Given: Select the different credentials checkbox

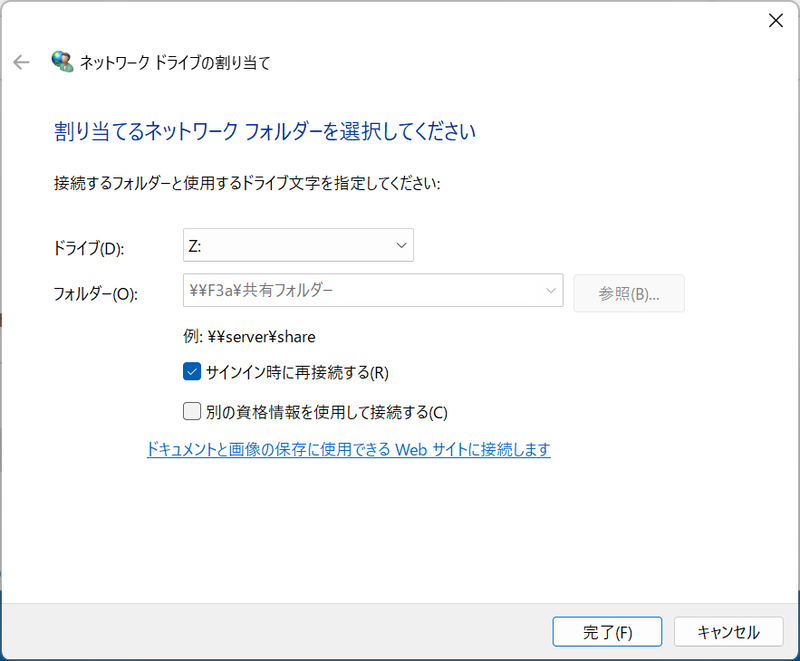Looking at the screenshot, I should [x=190, y=410].
